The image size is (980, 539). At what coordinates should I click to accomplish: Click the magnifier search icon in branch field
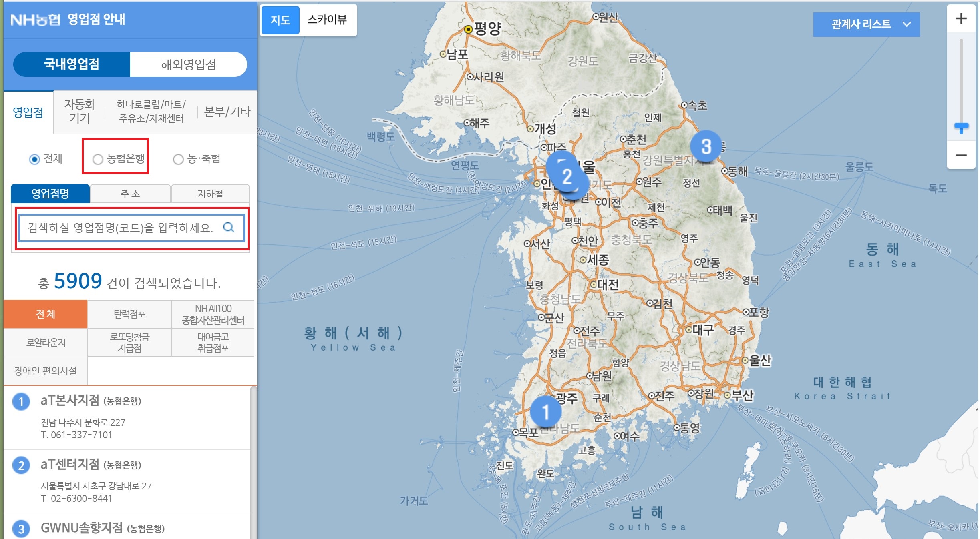(x=229, y=228)
